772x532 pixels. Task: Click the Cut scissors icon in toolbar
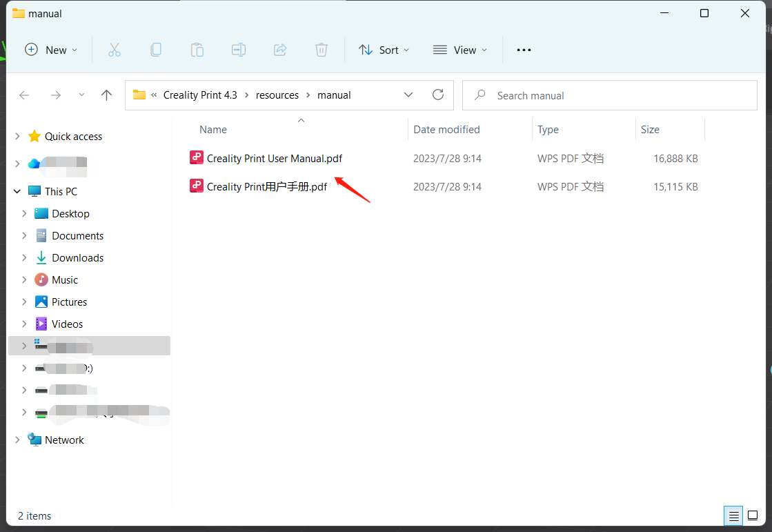point(115,50)
